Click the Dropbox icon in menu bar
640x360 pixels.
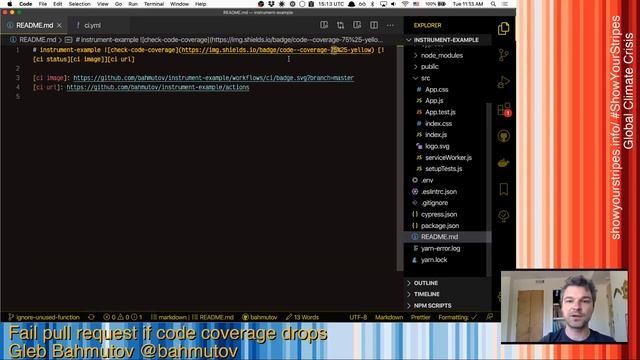271,4
